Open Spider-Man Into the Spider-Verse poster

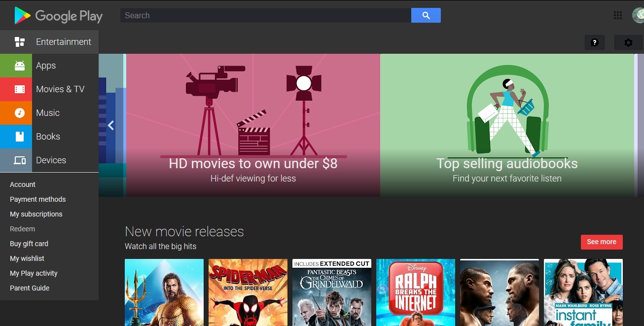point(248,292)
